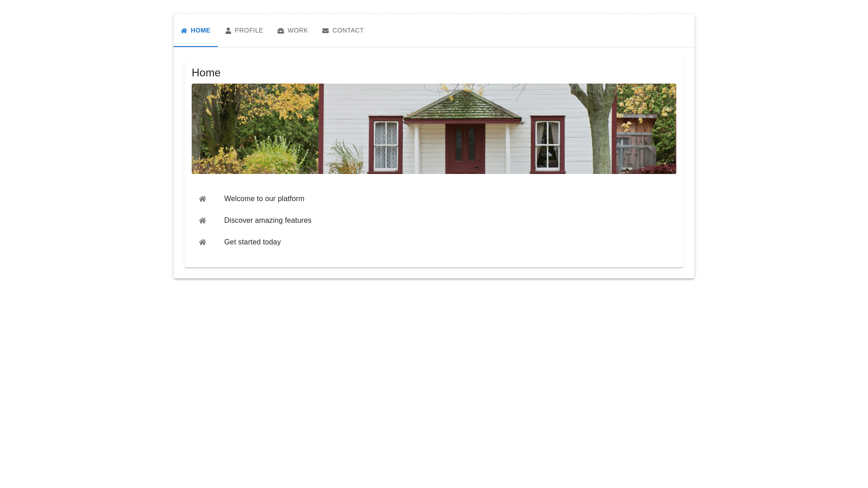Go to the CONTACT tab
The width and height of the screenshot is (868, 488).
pyautogui.click(x=348, y=30)
